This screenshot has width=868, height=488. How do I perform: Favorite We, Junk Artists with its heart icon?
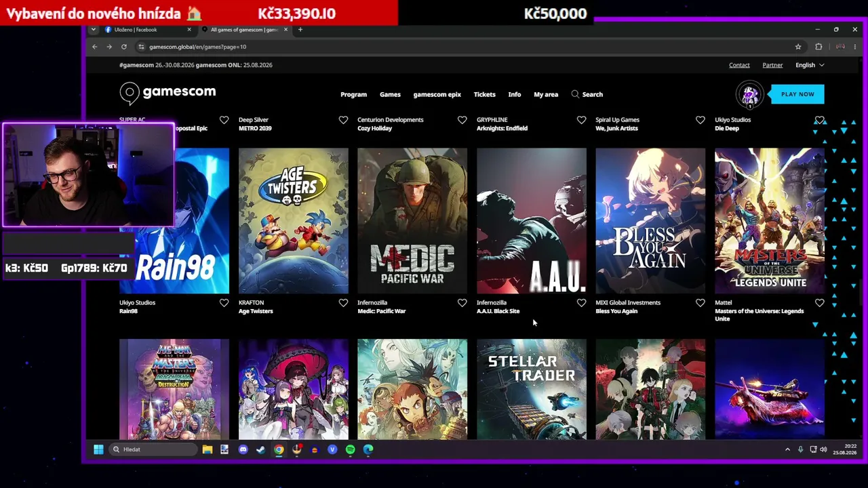tap(701, 120)
